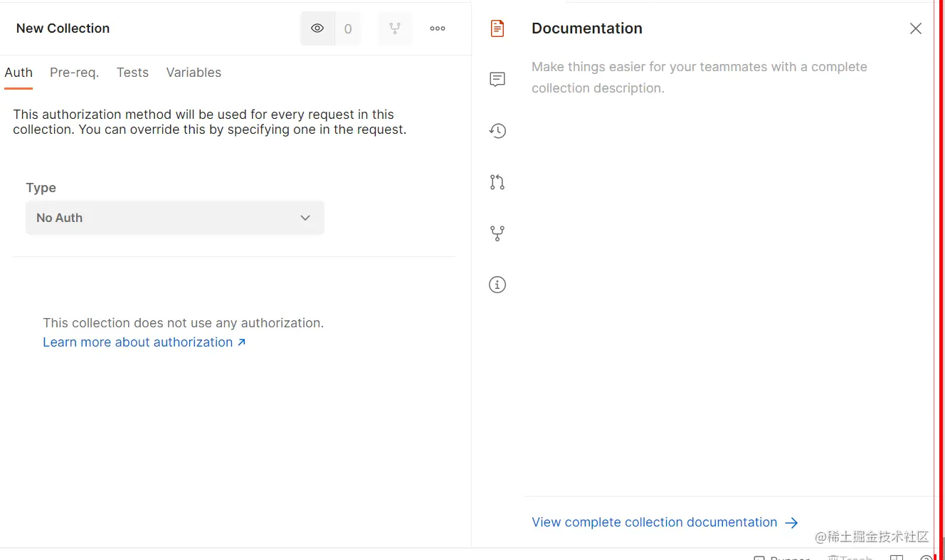Open the Documentation sidebar icon
This screenshot has width=945, height=560.
coord(497,28)
